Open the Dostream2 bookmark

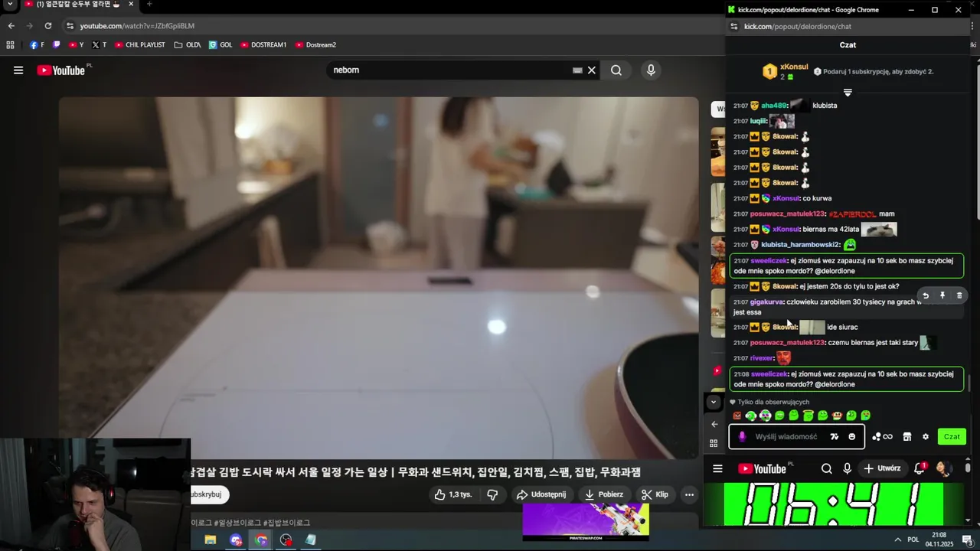315,45
